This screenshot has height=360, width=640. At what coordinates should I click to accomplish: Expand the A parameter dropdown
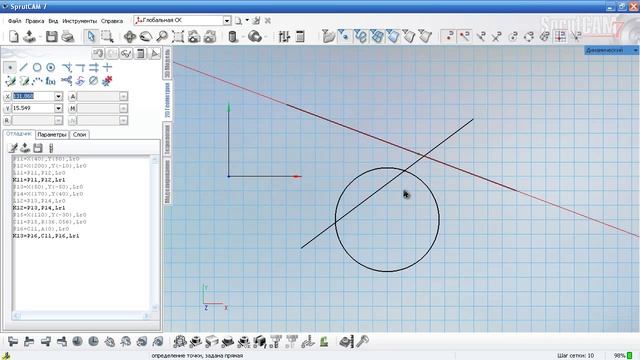(123, 96)
